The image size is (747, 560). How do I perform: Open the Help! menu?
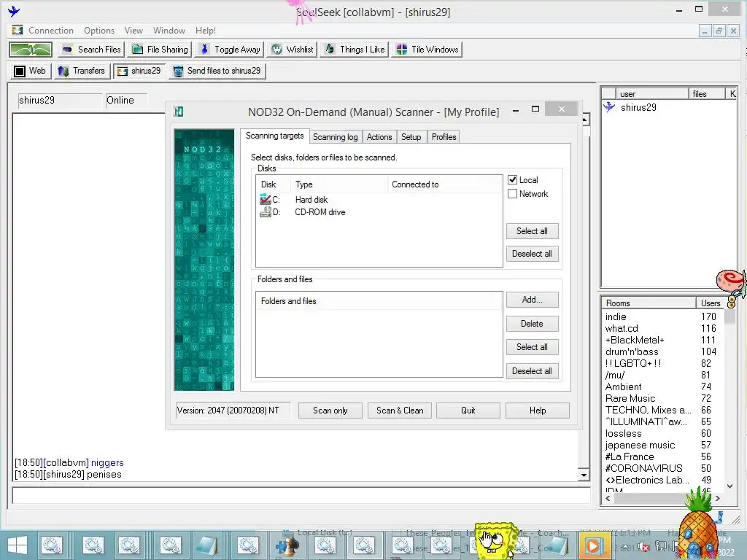205,31
